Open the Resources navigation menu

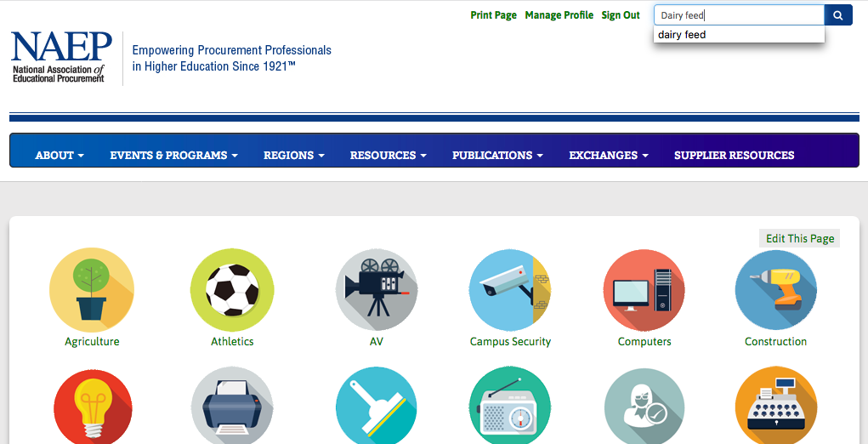coord(388,156)
